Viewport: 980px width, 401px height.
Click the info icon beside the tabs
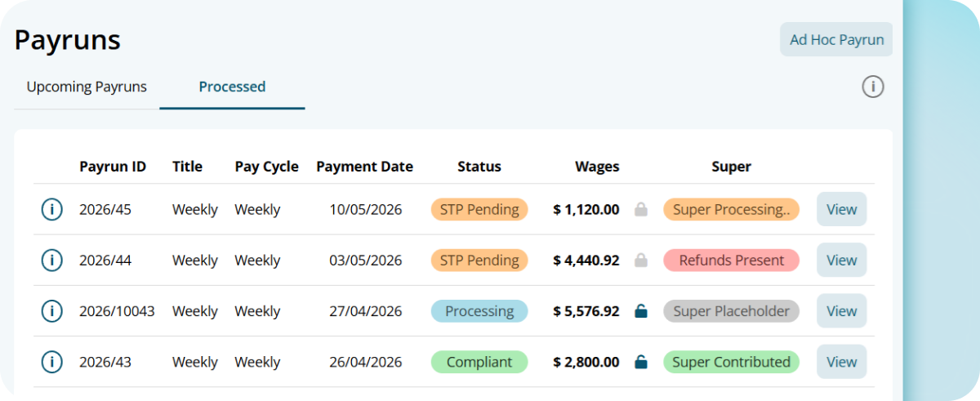pyautogui.click(x=873, y=87)
